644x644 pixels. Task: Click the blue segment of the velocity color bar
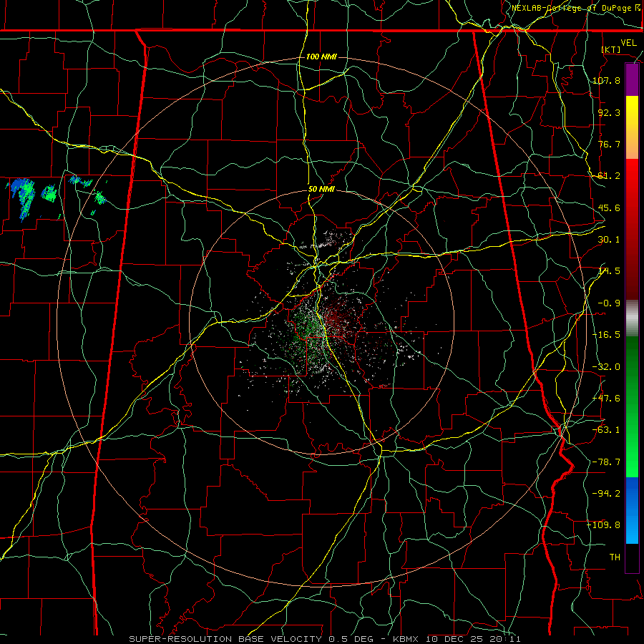pyautogui.click(x=632, y=510)
